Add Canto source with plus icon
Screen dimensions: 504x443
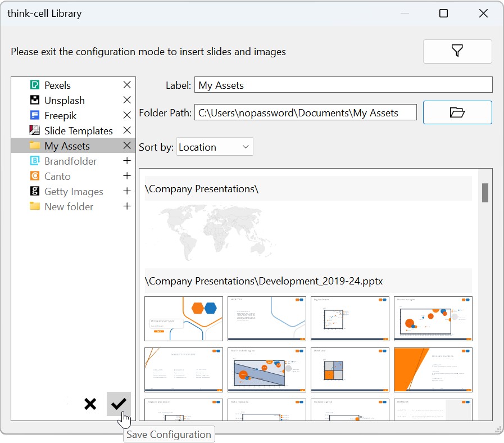point(127,175)
